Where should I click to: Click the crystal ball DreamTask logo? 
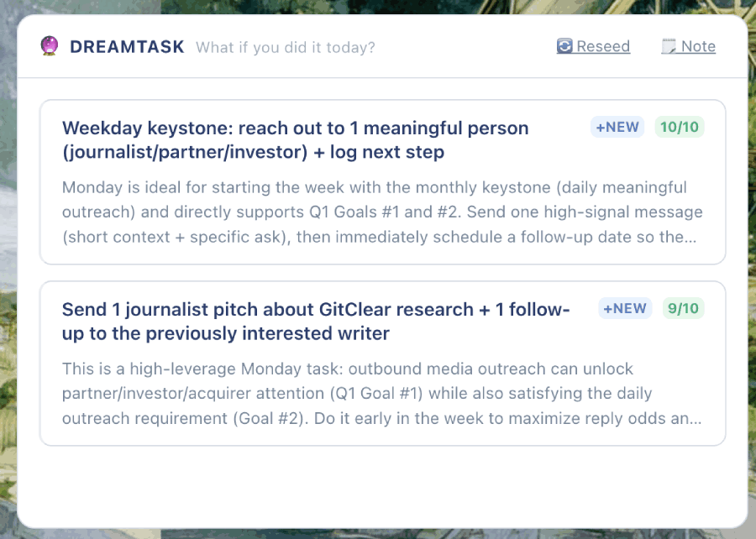pos(49,46)
